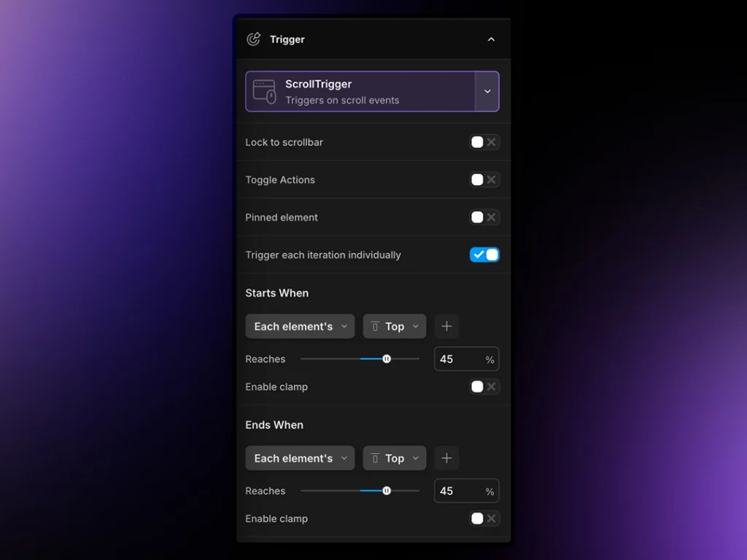This screenshot has height=560, width=747.
Task: Click the Ends When Reaches slider handle
Action: pos(387,491)
